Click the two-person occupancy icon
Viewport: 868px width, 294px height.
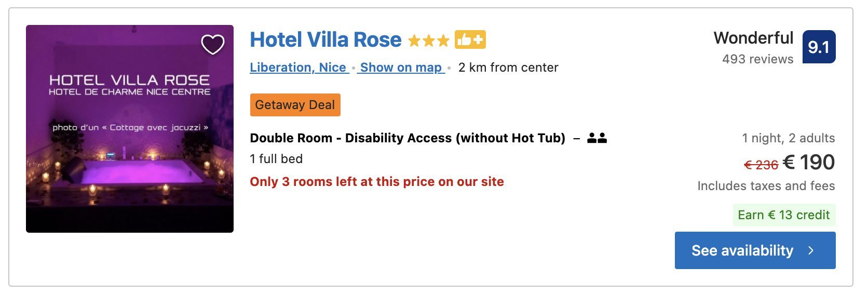[x=597, y=138]
